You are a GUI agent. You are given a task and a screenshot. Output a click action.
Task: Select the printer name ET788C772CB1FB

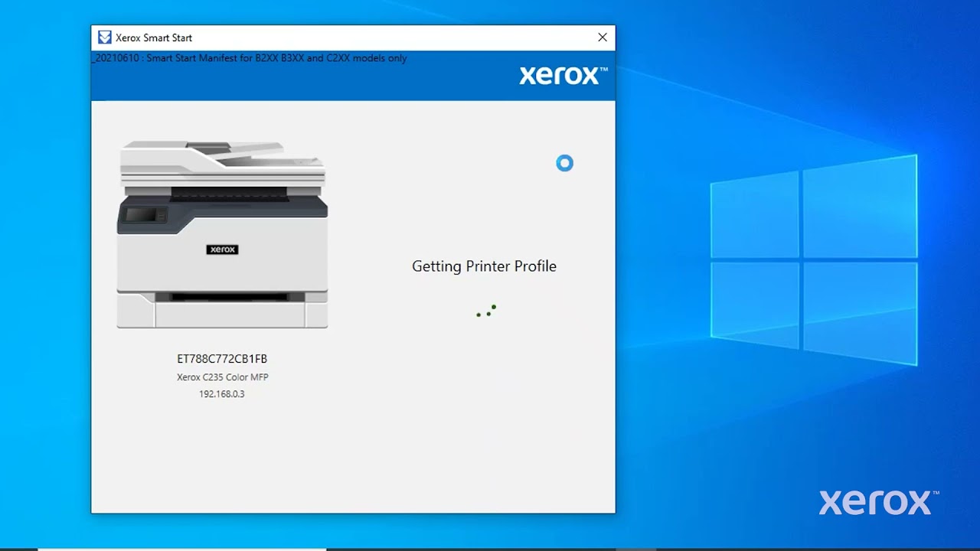[x=222, y=359]
